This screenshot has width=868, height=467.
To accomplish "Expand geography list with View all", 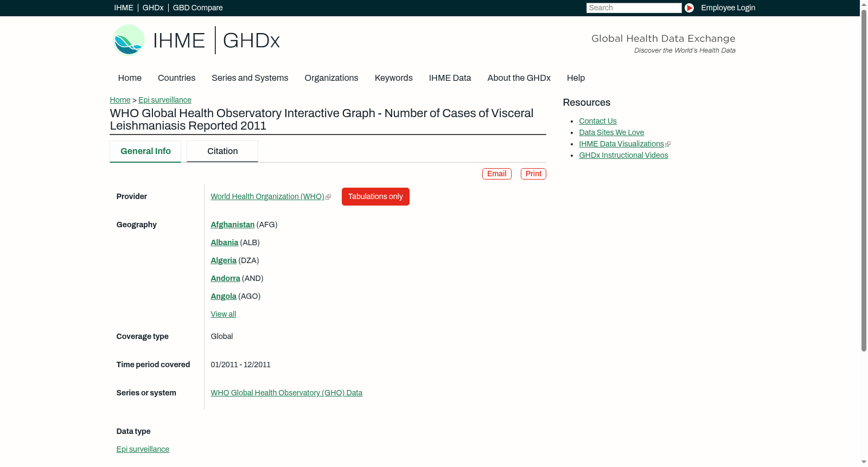I will click(223, 314).
